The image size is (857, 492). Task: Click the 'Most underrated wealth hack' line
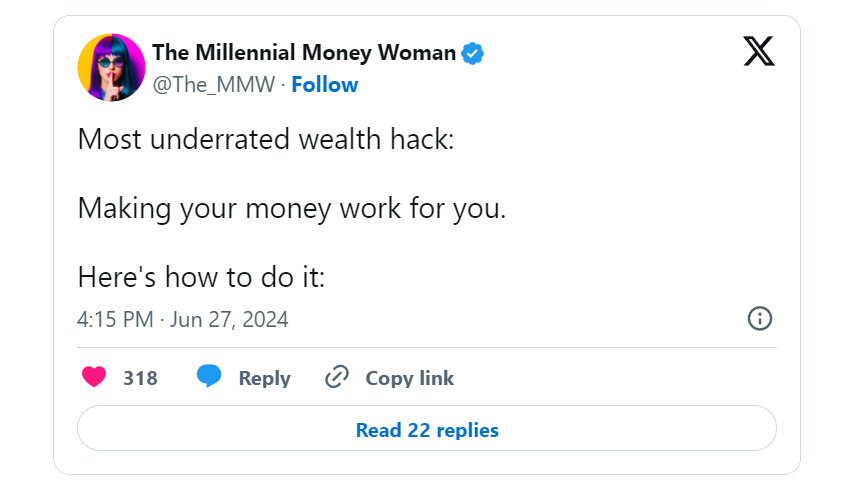[x=266, y=139]
